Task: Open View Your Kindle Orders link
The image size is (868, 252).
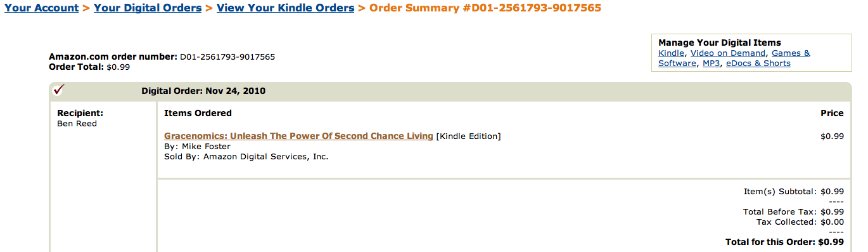Action: tap(286, 8)
